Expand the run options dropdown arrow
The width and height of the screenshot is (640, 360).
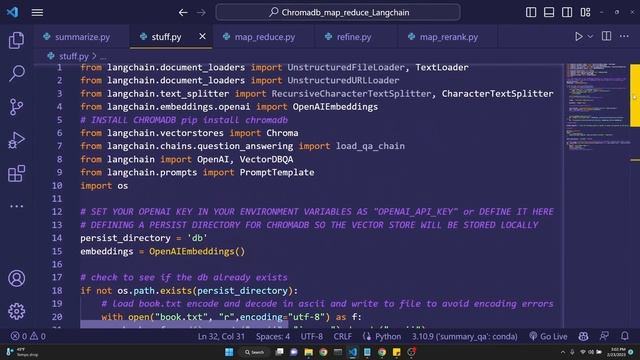pyautogui.click(x=590, y=36)
